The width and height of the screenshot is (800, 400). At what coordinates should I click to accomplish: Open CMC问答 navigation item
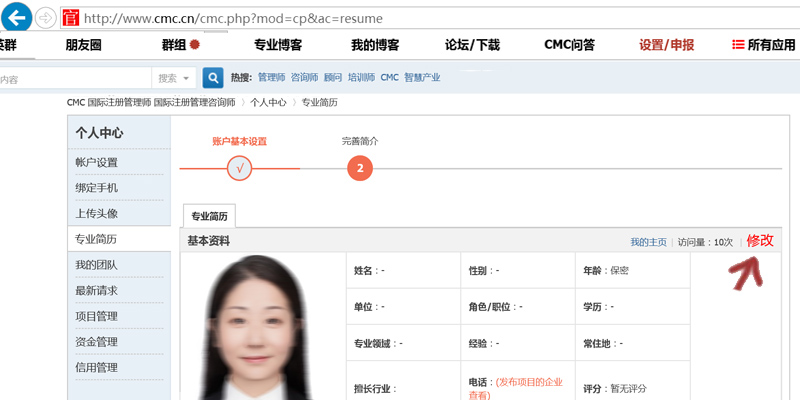[x=569, y=45]
